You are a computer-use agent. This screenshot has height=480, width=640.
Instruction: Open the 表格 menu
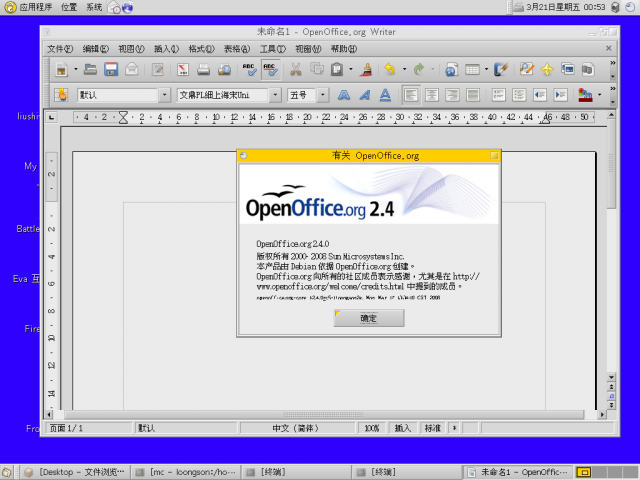[237, 49]
